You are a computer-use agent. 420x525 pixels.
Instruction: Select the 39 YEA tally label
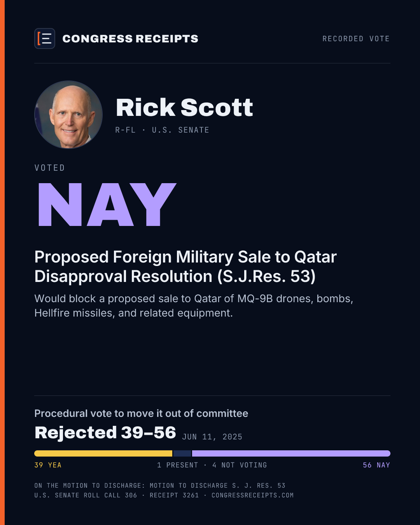click(x=48, y=465)
